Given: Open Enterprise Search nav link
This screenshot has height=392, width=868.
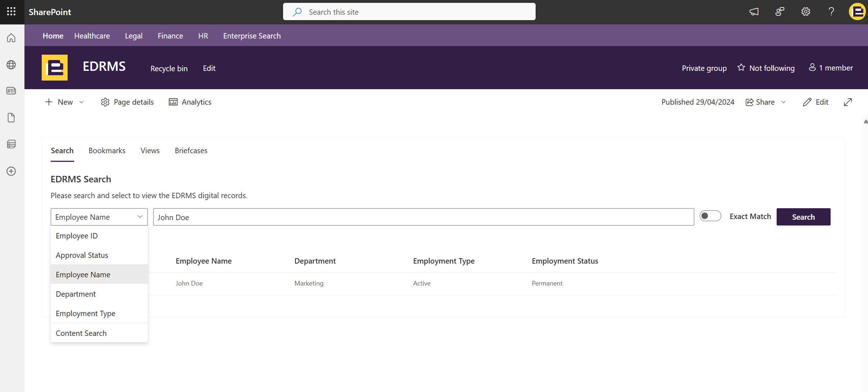Looking at the screenshot, I should pyautogui.click(x=252, y=36).
